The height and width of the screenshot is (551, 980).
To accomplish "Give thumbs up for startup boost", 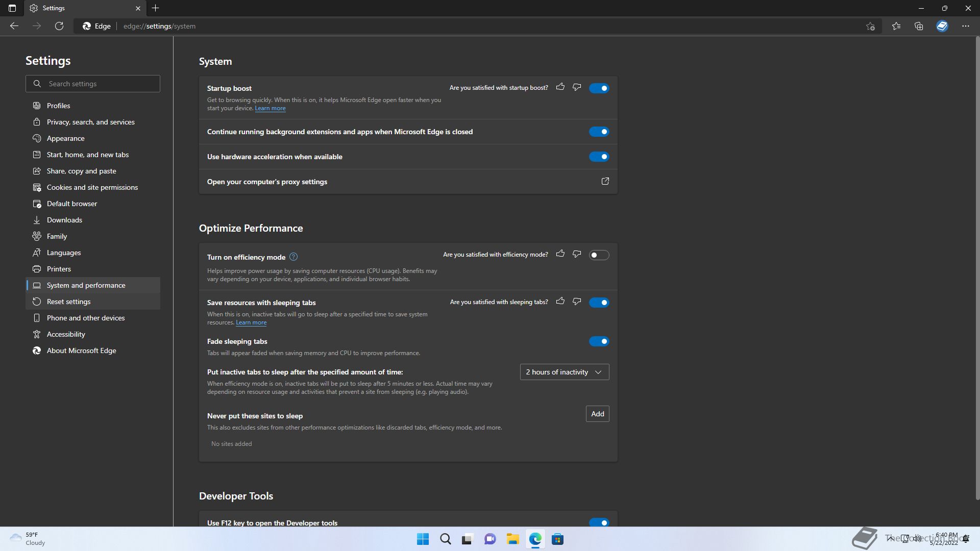I will coord(560,87).
